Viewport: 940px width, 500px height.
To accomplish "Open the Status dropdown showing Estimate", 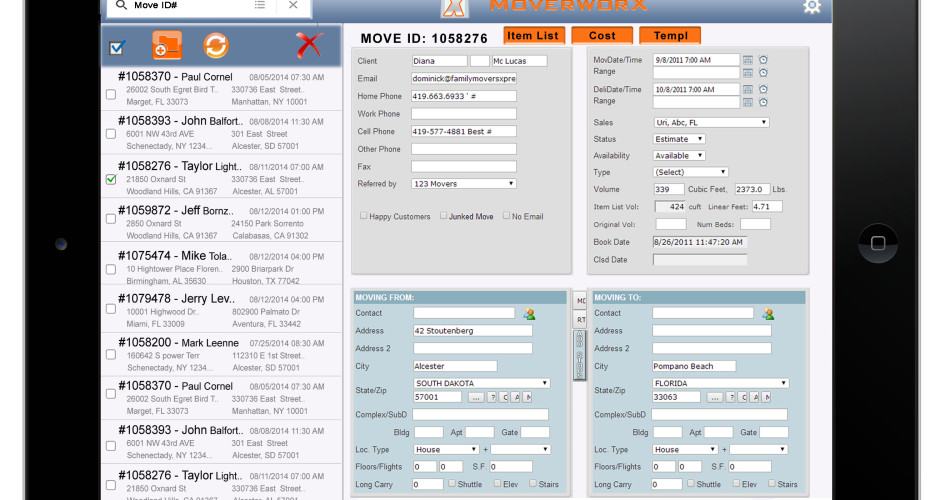I will click(x=679, y=139).
